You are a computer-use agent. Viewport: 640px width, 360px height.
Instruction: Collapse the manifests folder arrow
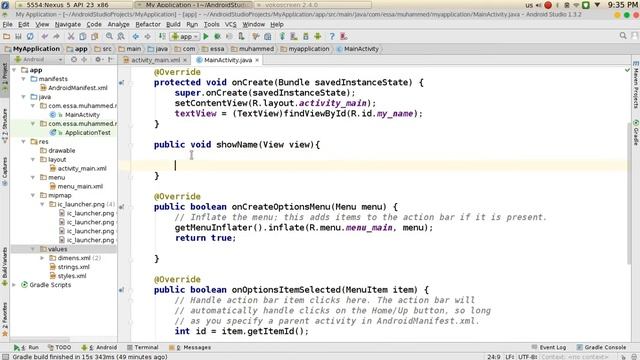(24, 79)
